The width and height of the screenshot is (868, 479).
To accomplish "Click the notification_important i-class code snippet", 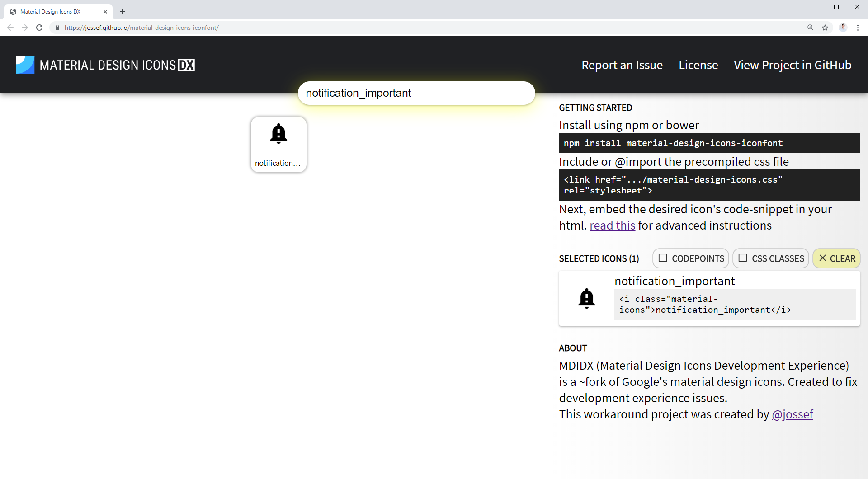I will click(x=735, y=304).
